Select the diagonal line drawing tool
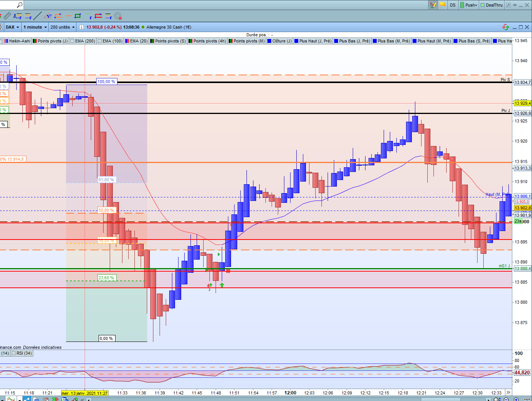Screen dimensions: 532x401 (38, 16)
